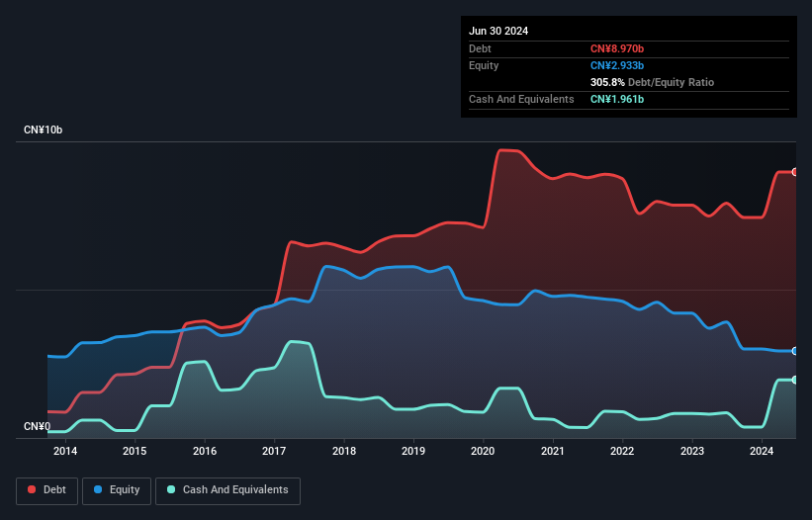Click the CN¥0 axis label

[38, 426]
